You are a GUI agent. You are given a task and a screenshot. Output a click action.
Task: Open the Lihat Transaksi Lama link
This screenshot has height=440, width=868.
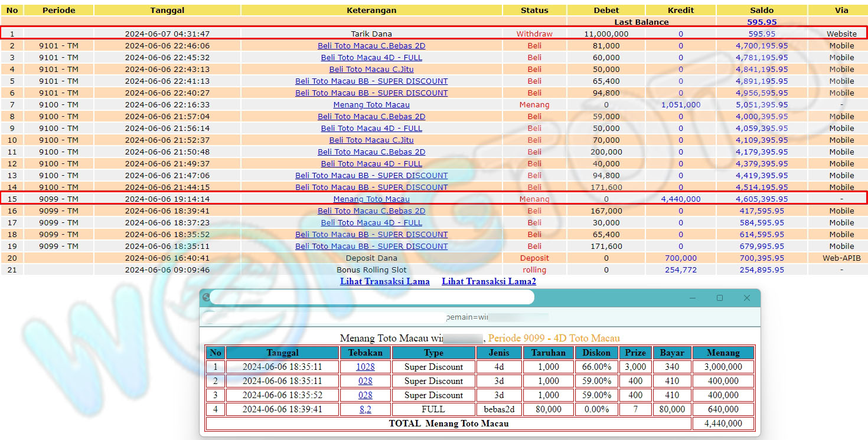click(x=384, y=281)
